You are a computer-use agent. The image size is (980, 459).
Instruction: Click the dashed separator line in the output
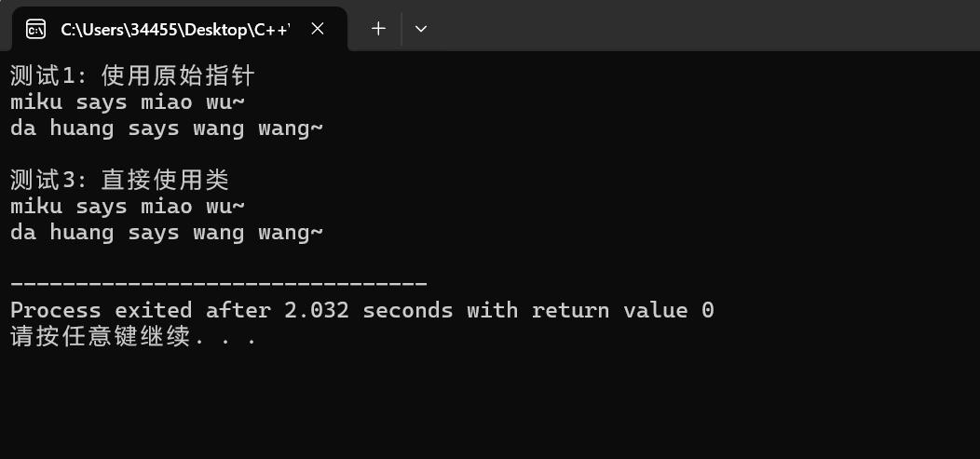(219, 284)
